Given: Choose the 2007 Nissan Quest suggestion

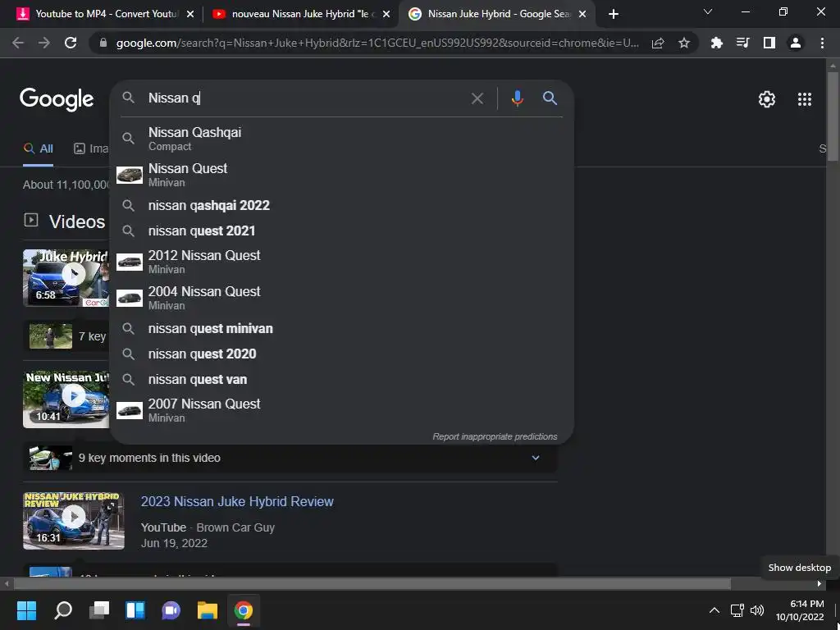Looking at the screenshot, I should 341,410.
